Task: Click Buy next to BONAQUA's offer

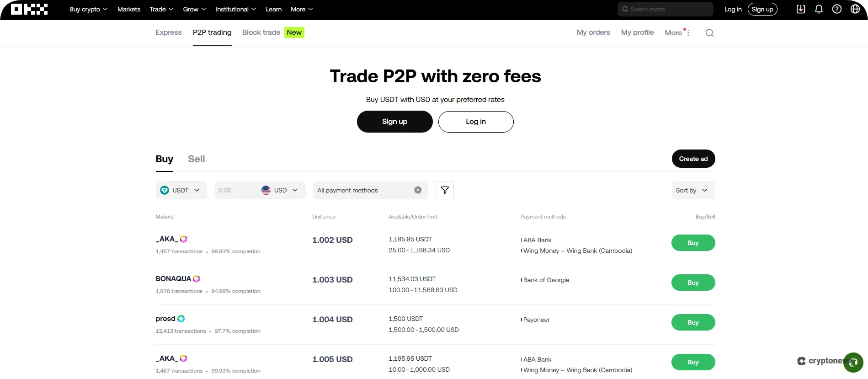Action: (693, 283)
